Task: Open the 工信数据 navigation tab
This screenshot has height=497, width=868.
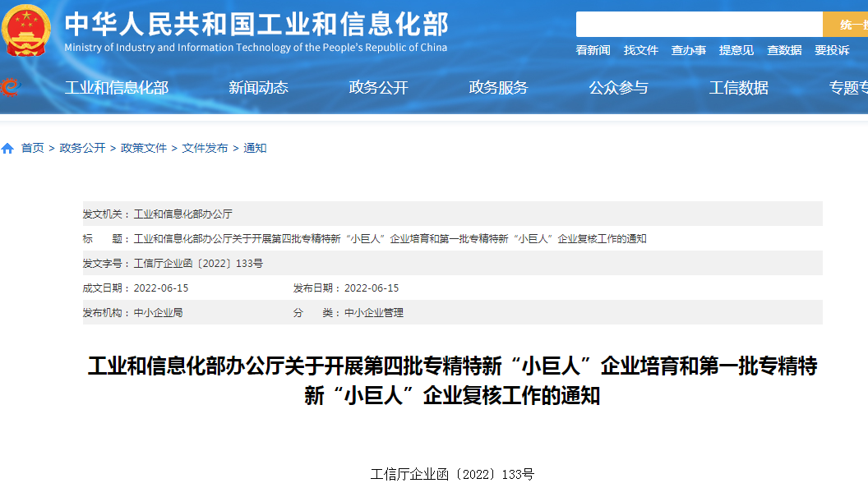Action: [x=738, y=87]
